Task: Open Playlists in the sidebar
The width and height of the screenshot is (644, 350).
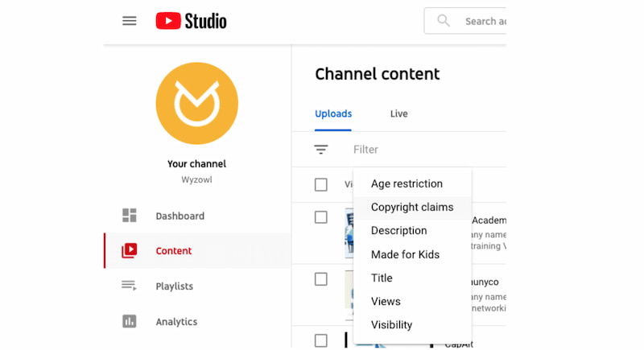Action: (x=197, y=286)
